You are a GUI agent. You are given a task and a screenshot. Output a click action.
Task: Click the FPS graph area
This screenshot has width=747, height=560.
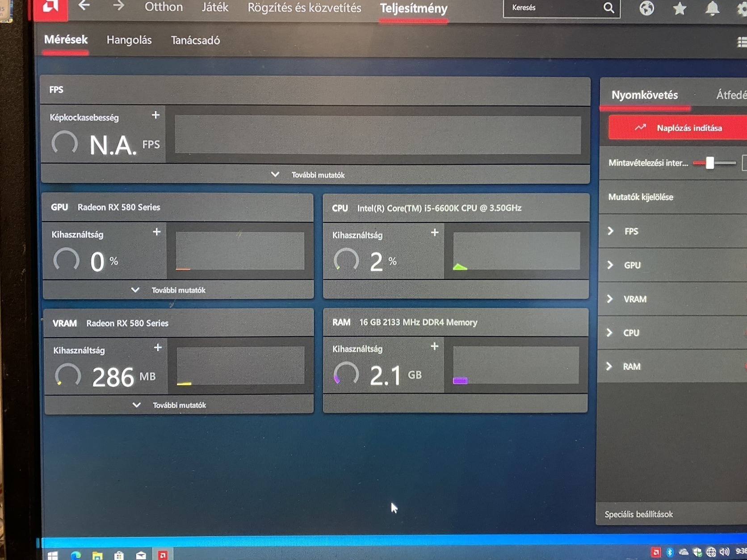(378, 135)
